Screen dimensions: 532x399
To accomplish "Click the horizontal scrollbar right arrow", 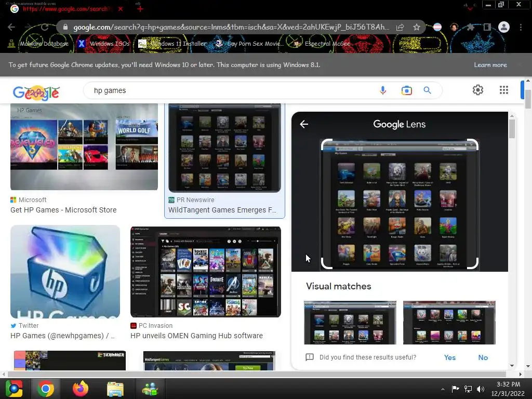I will pos(521,374).
